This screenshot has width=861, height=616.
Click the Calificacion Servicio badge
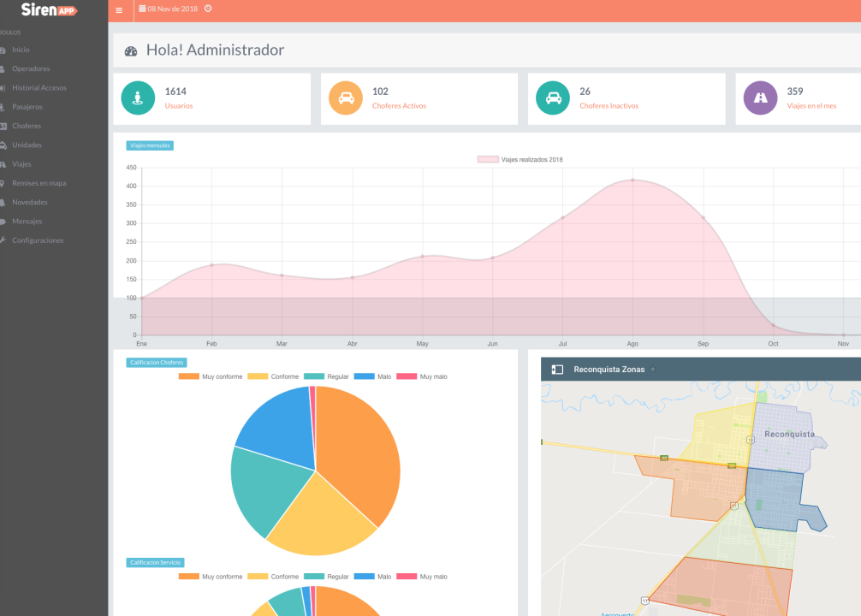155,563
